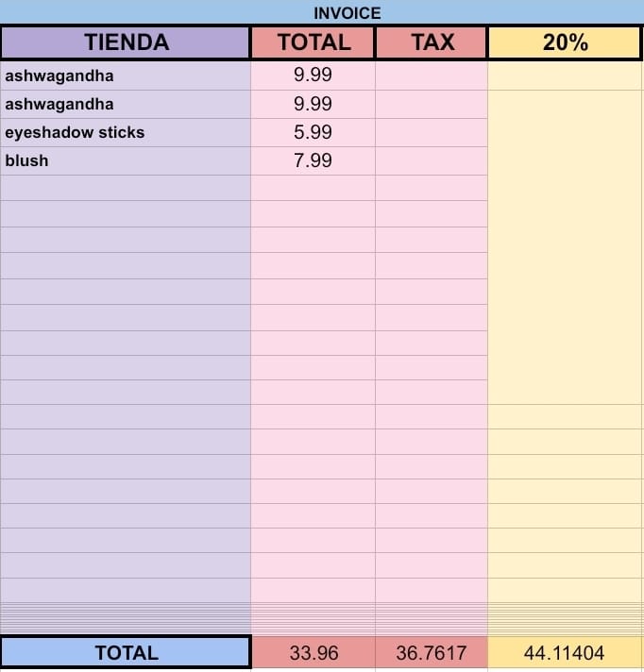The height and width of the screenshot is (672, 644).
Task: Click the first 9.99 price cell
Action: click(x=313, y=76)
